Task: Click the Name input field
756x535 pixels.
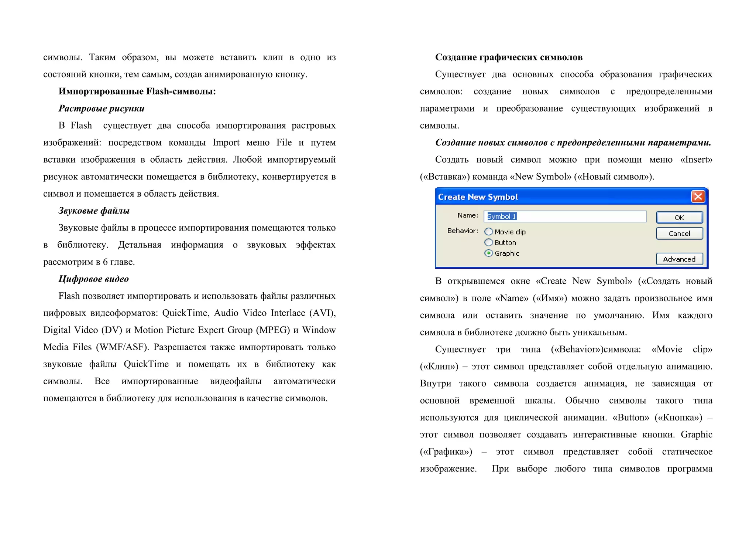Action: coord(565,217)
